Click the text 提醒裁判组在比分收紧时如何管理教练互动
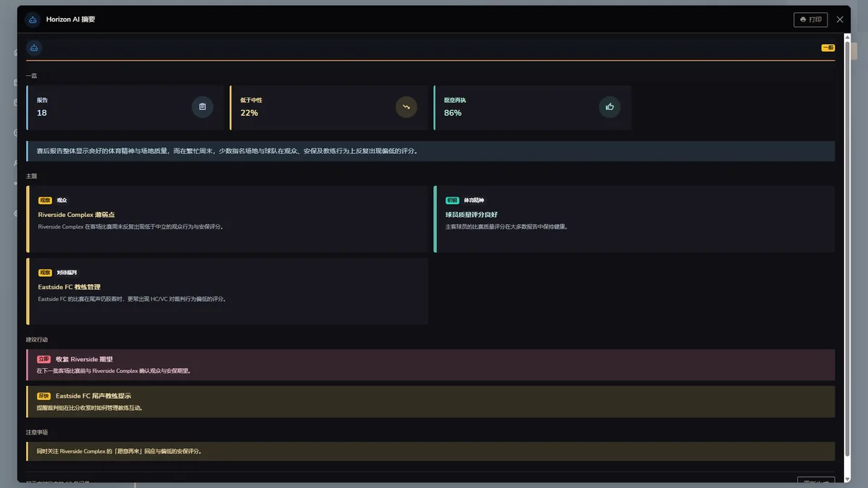The width and height of the screenshot is (868, 488). point(90,408)
